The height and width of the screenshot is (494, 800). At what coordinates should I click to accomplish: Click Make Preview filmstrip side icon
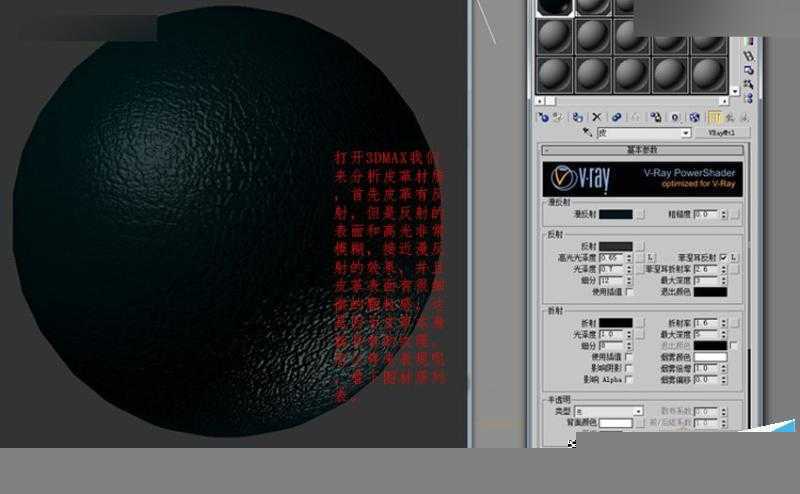click(x=748, y=56)
